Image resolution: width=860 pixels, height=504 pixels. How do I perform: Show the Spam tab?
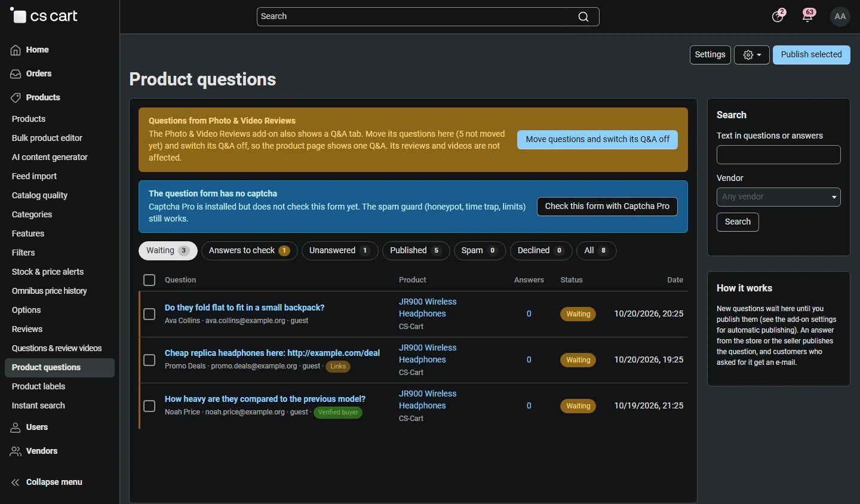pyautogui.click(x=480, y=251)
